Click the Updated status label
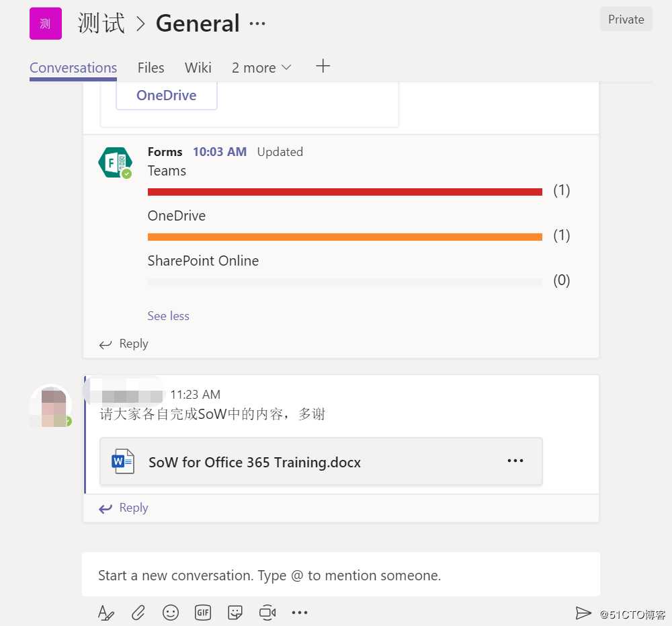 280,152
